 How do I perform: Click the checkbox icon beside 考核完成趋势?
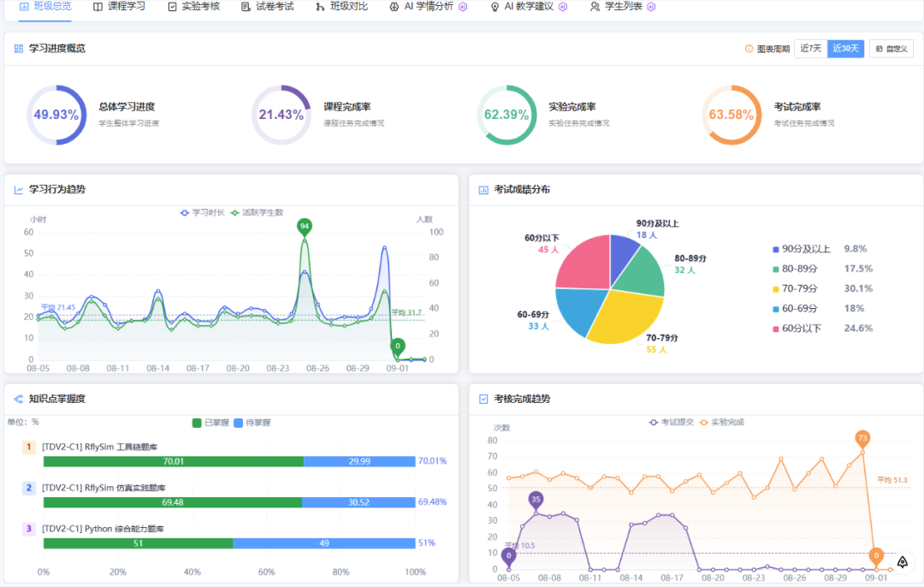pyautogui.click(x=483, y=399)
